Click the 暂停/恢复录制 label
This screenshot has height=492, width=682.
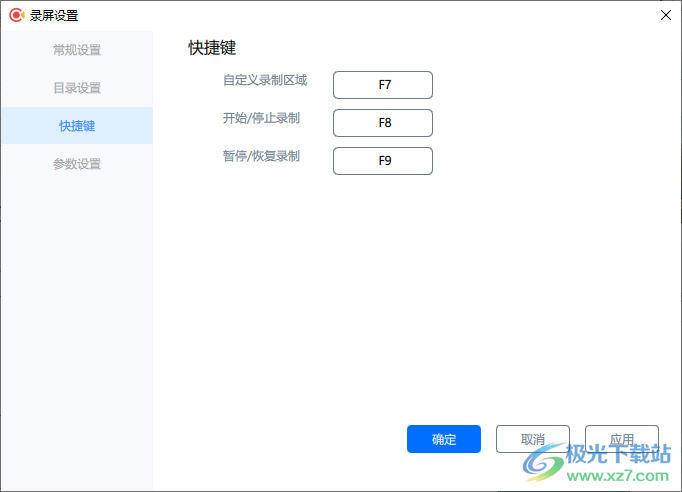coord(261,156)
